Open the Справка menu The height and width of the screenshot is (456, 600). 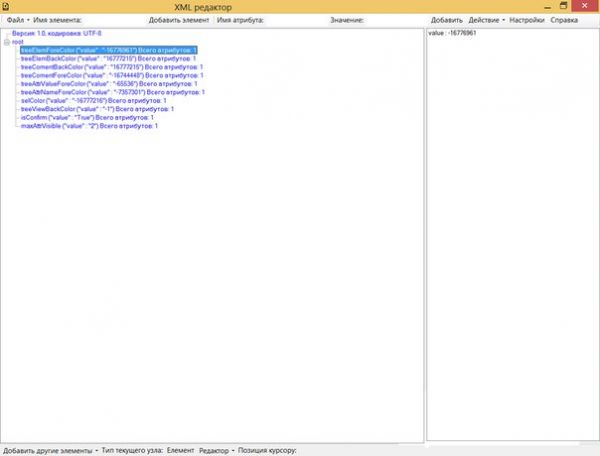(x=564, y=20)
